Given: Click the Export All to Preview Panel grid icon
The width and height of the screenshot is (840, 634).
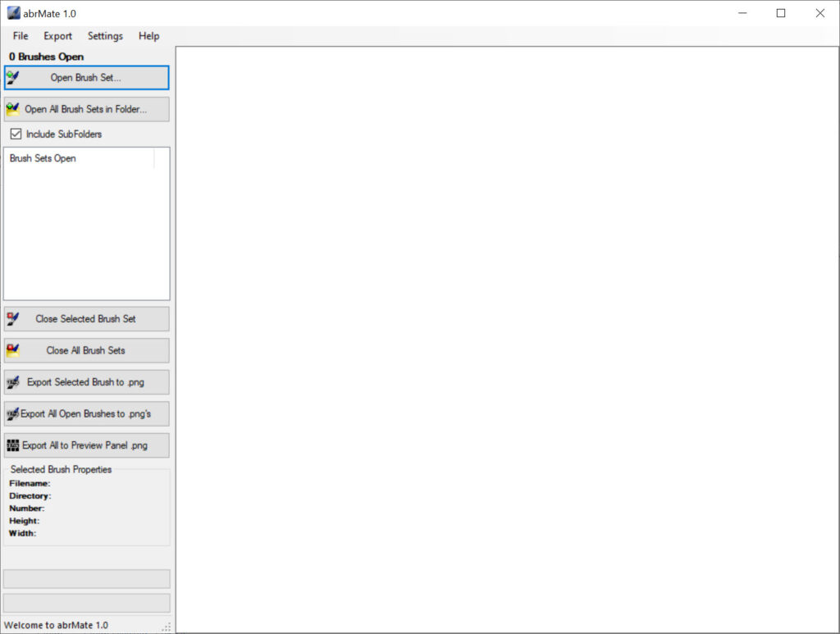Looking at the screenshot, I should coord(13,445).
